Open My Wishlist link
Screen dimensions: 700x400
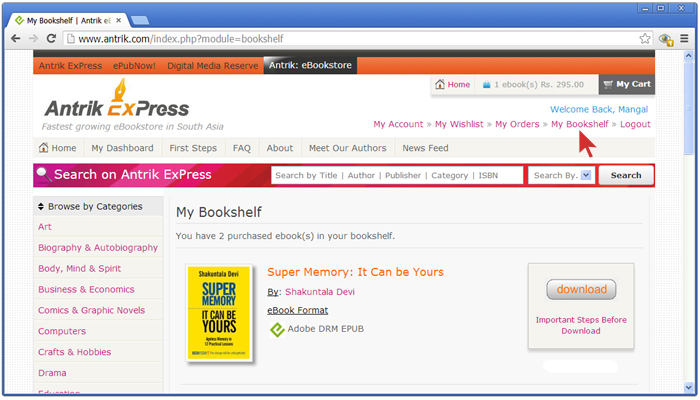459,124
